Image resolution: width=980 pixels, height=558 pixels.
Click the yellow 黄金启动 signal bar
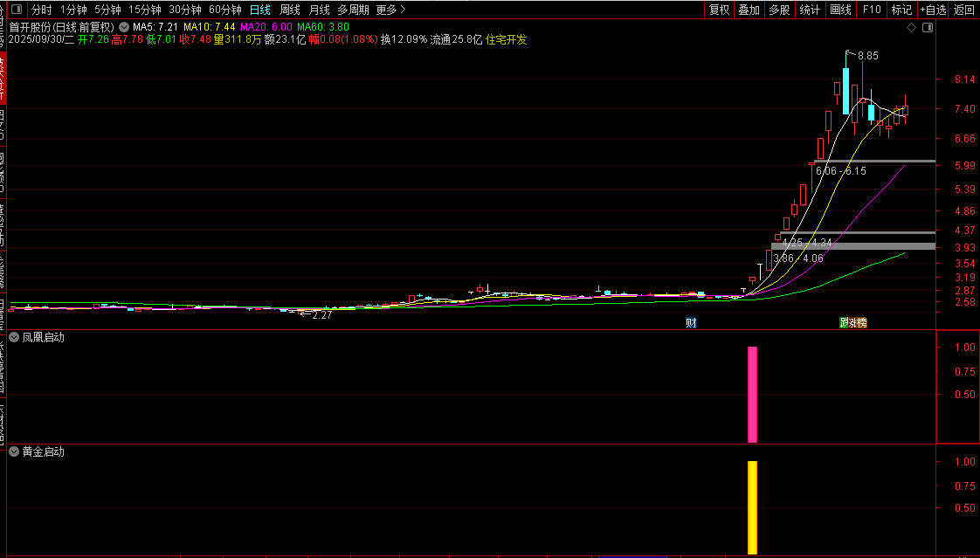tap(753, 507)
